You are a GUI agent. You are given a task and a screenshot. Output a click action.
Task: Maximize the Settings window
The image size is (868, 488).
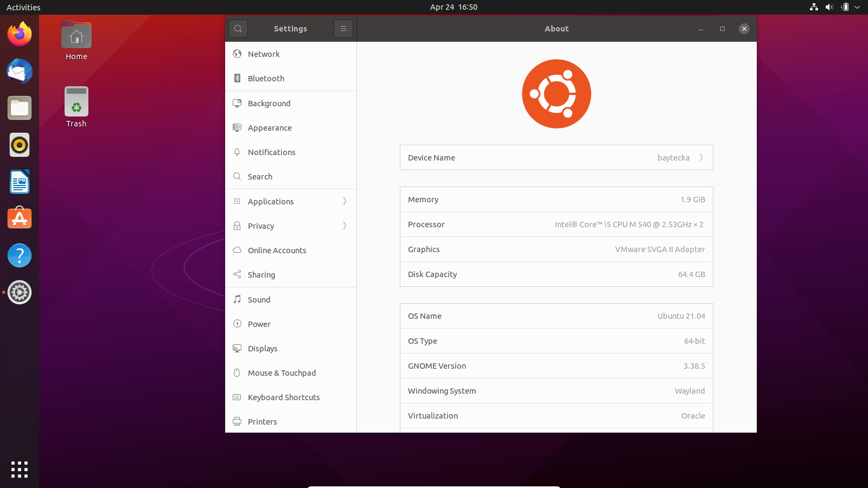coord(723,29)
